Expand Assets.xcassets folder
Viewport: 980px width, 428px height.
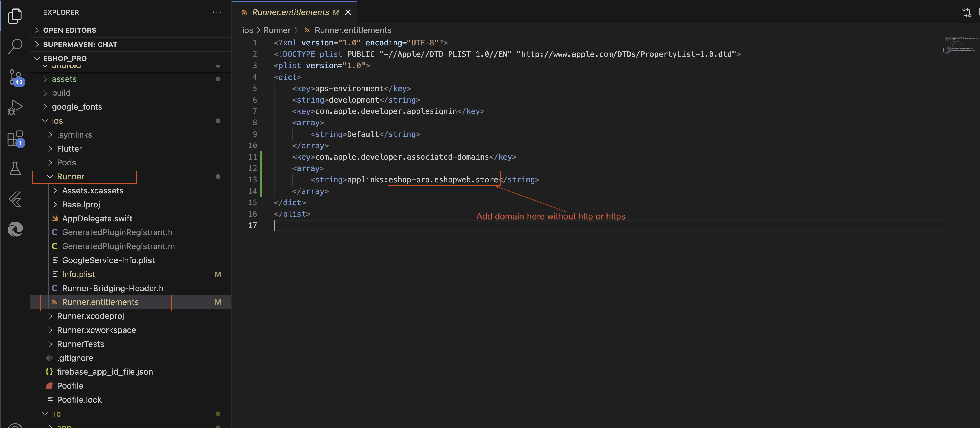(x=131, y=190)
